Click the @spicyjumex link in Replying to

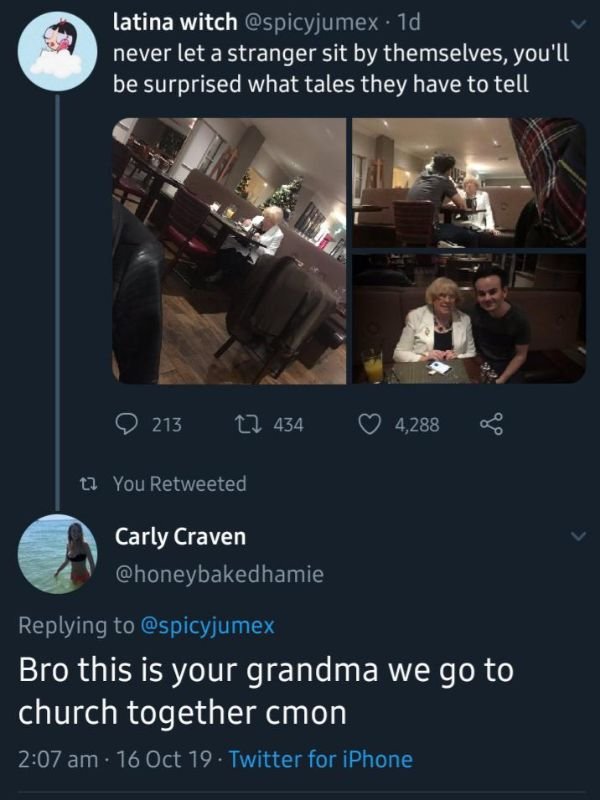coord(207,625)
